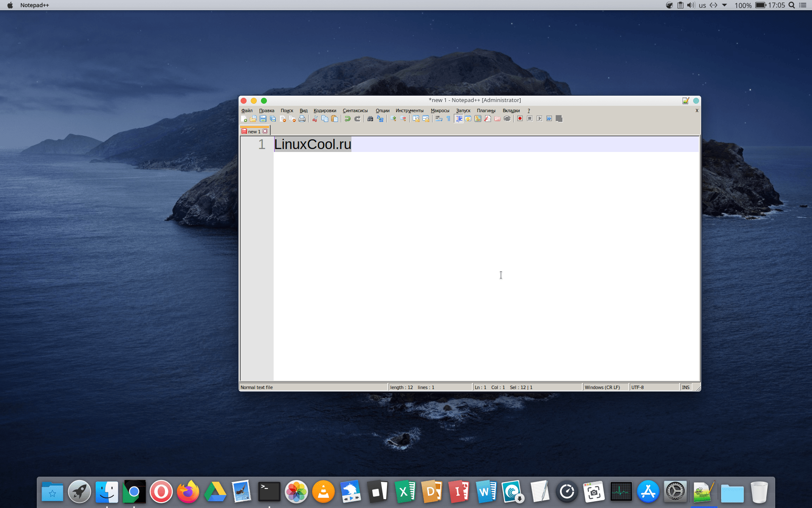Open the Кодировки menu
Image resolution: width=812 pixels, height=508 pixels.
pyautogui.click(x=325, y=110)
